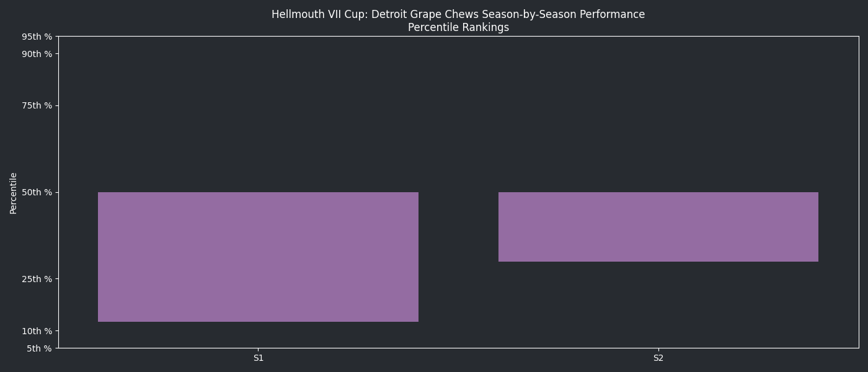Click the vertical Percentile axis title
868x372 pixels.
point(14,193)
